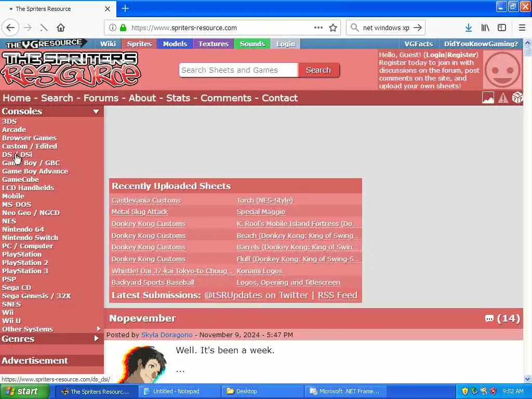Click page scrollbar down arrow
Image resolution: width=532 pixels, height=399 pixels.
(527, 379)
